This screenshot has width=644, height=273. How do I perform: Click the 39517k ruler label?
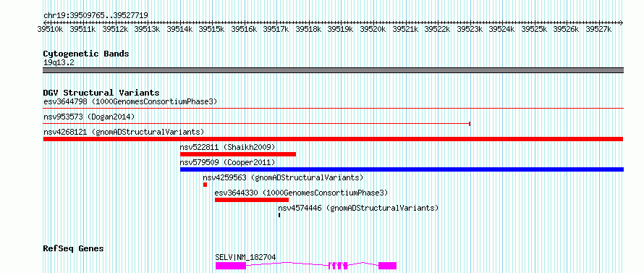276,29
